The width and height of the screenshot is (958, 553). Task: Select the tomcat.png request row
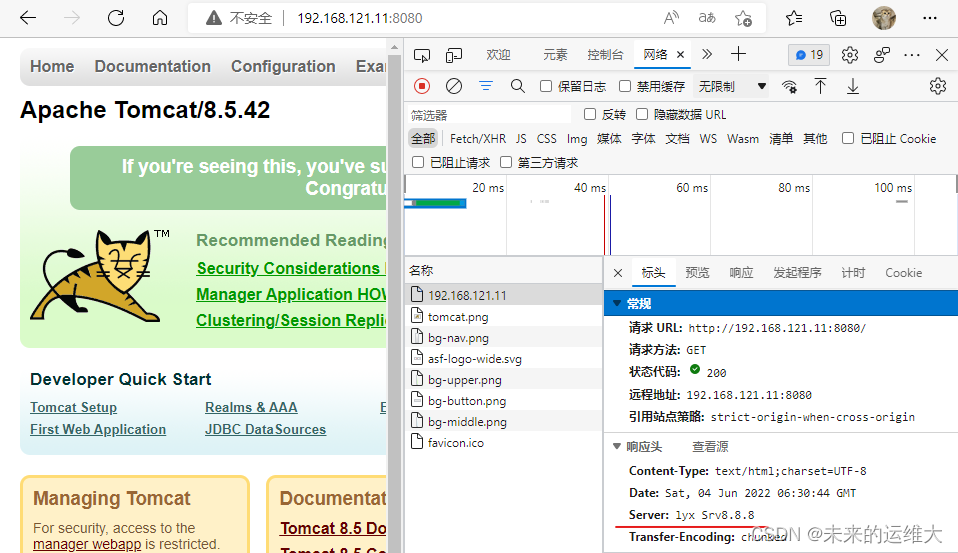(x=504, y=317)
